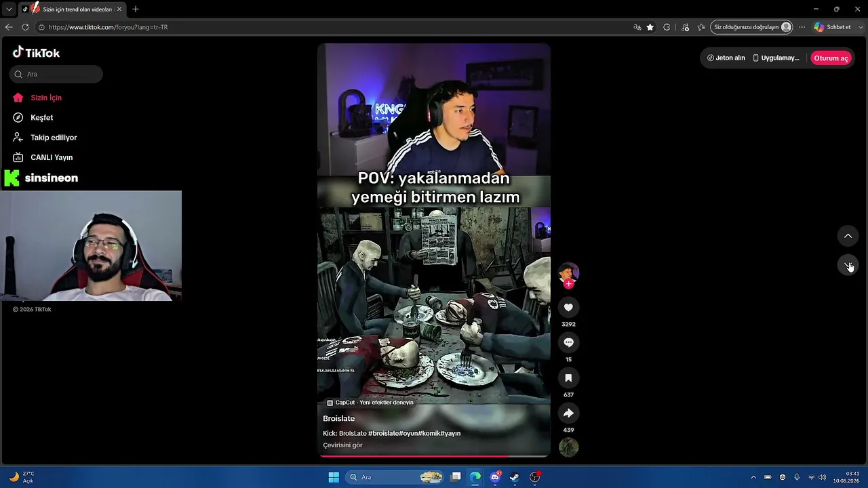
Task: Click the Uygulamayı get-app button
Action: pos(776,58)
